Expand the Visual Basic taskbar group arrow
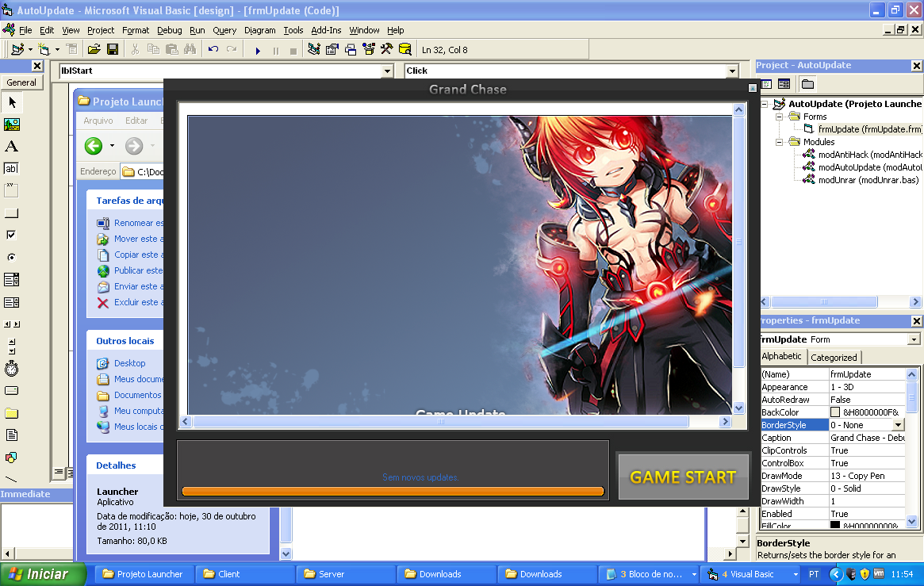The width and height of the screenshot is (924, 586). (x=796, y=574)
